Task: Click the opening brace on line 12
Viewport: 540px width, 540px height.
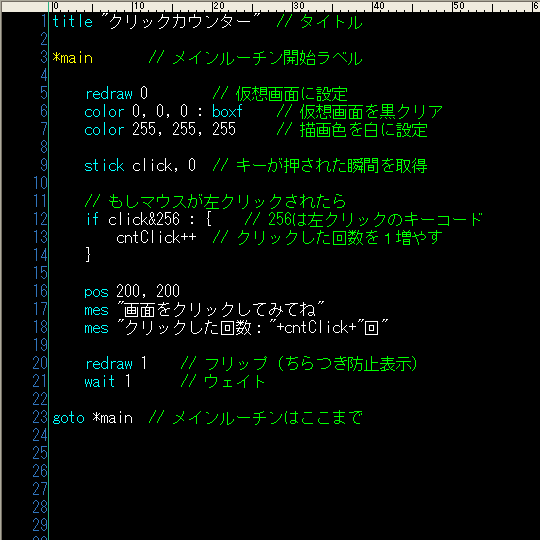Action: click(x=209, y=219)
